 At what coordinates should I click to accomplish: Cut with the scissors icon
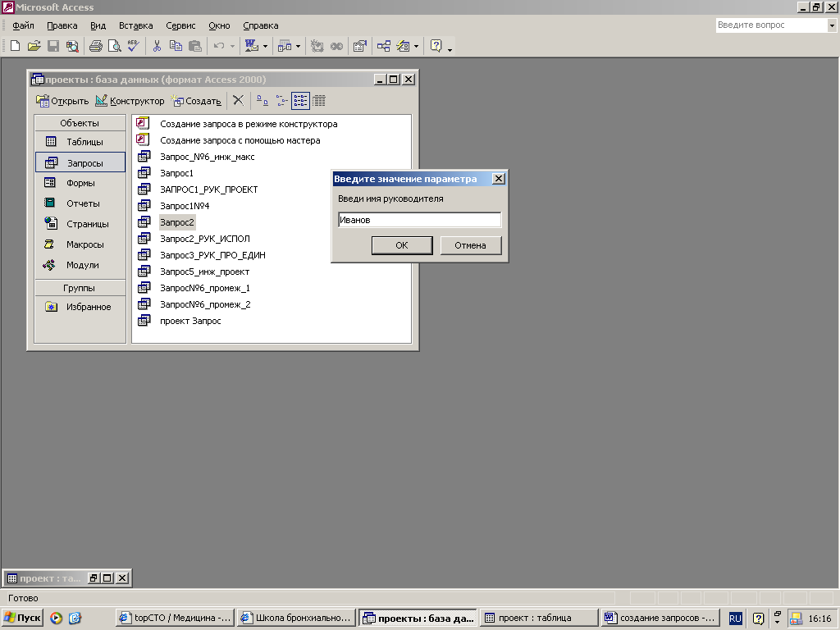[x=157, y=46]
